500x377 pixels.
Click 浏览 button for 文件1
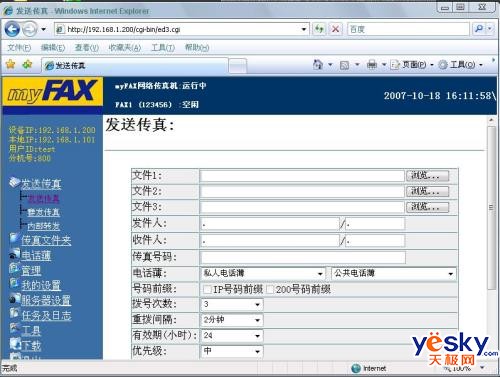click(428, 175)
